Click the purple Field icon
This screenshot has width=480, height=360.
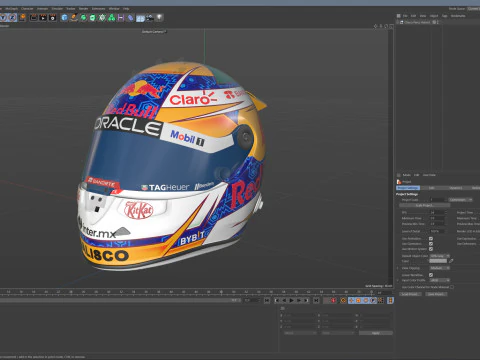121,17
